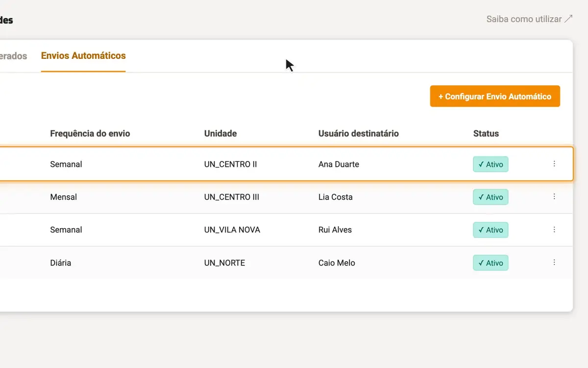Click the Frequência do envio column header
This screenshot has width=588, height=368.
[90, 133]
